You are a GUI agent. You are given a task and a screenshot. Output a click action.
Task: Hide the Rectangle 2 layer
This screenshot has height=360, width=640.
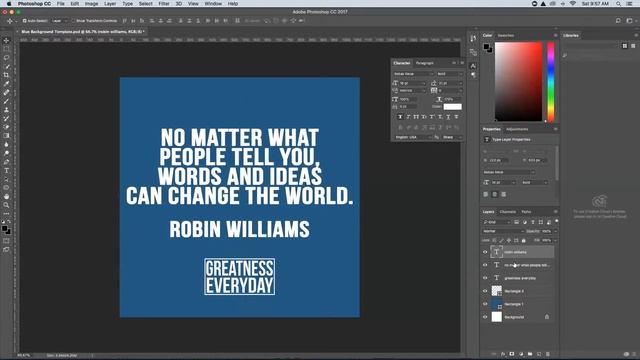485,291
